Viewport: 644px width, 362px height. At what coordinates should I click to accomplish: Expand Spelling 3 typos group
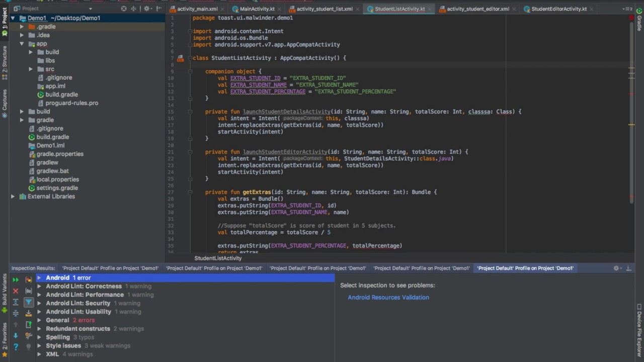pyautogui.click(x=39, y=337)
